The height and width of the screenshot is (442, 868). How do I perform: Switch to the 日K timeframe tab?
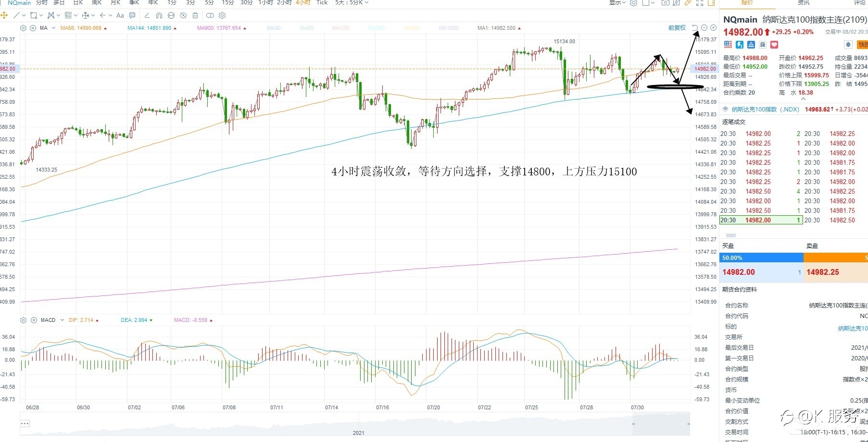point(78,2)
